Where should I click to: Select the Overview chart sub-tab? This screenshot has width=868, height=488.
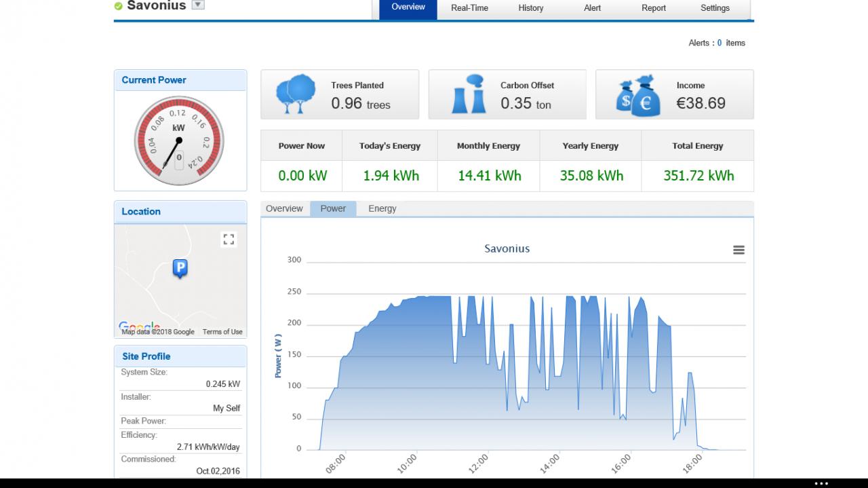point(284,208)
